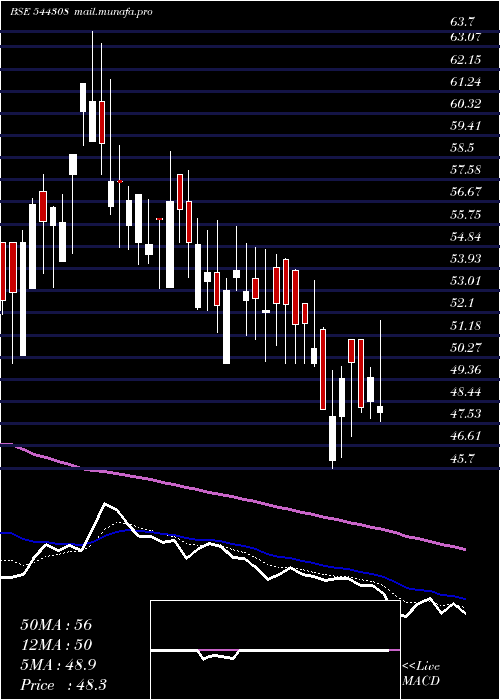Click the 57.58 price axis value

(466, 170)
